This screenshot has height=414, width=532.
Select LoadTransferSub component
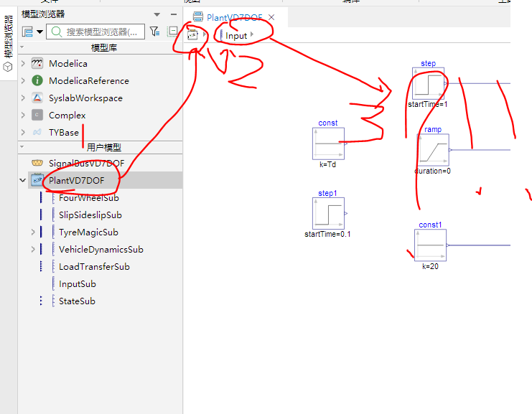click(94, 267)
